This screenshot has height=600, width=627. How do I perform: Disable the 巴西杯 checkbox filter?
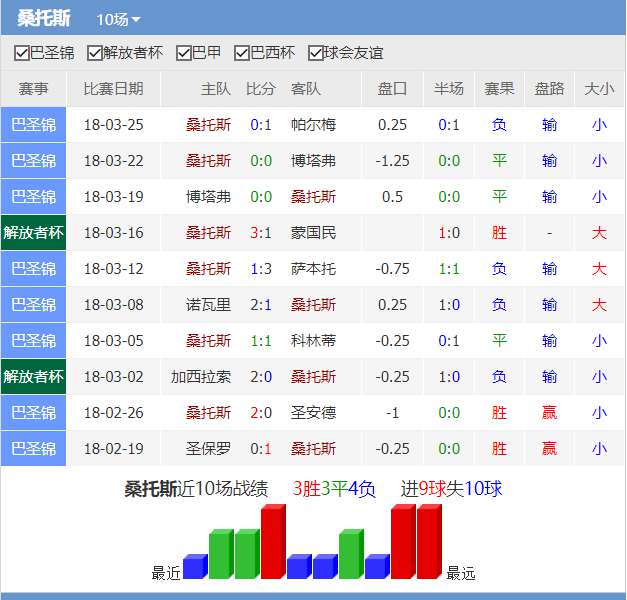tap(242, 53)
